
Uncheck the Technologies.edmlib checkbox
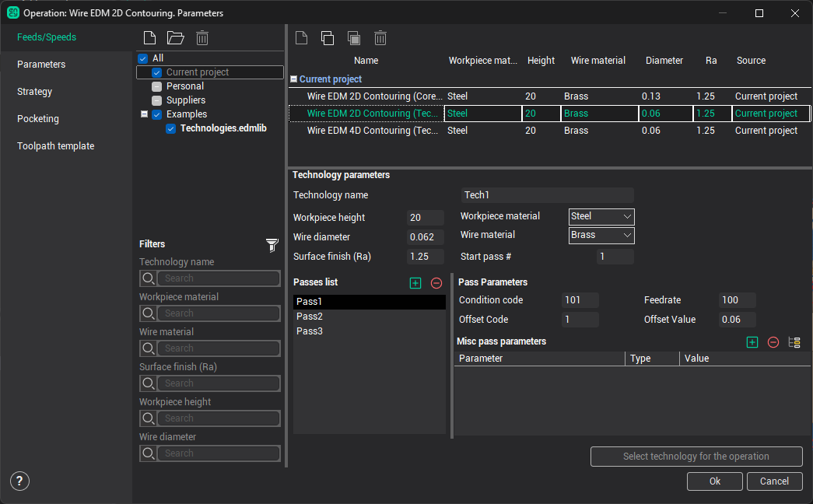pyautogui.click(x=170, y=128)
